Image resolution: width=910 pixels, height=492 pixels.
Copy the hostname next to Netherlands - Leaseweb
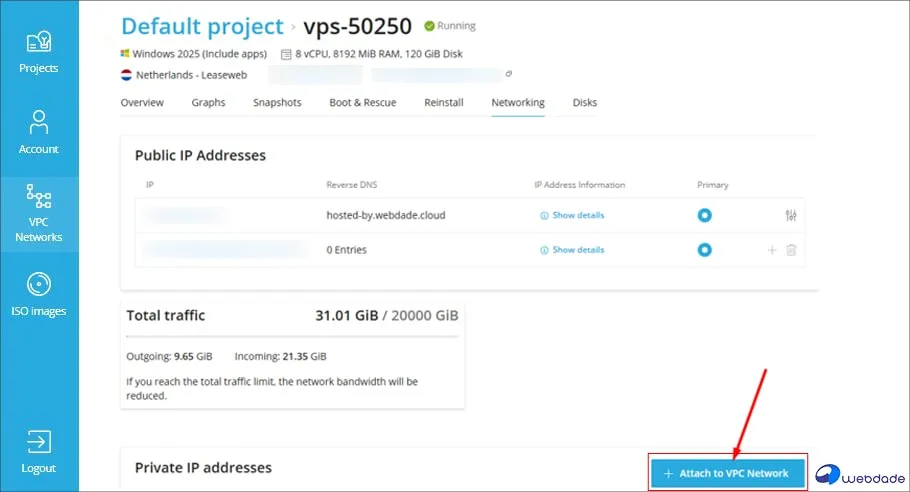pos(508,74)
